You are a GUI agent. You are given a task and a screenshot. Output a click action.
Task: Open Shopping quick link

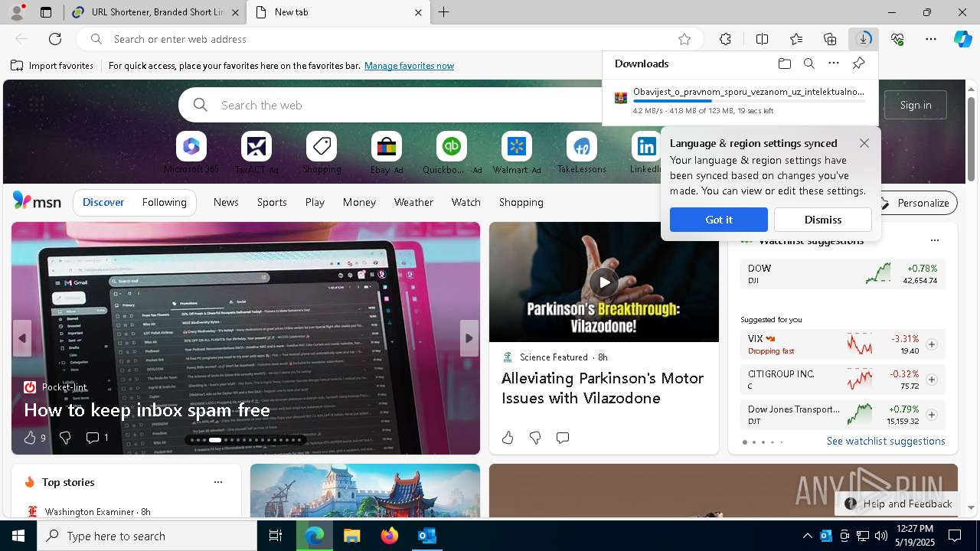[x=322, y=153]
